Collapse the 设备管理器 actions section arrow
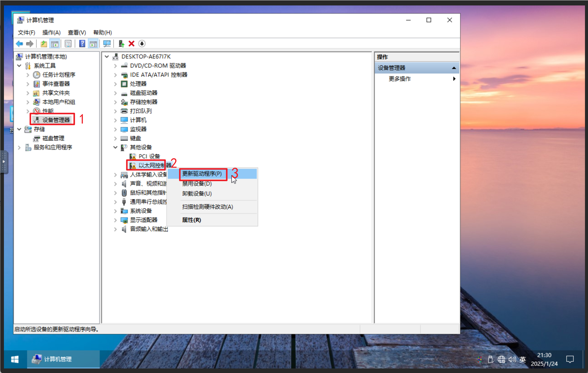 454,68
